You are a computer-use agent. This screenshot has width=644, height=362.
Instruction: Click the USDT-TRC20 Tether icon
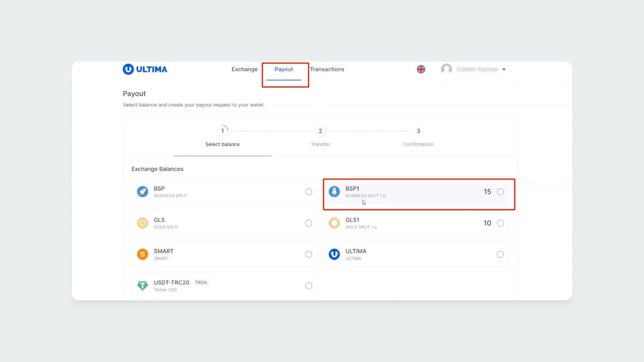(142, 285)
